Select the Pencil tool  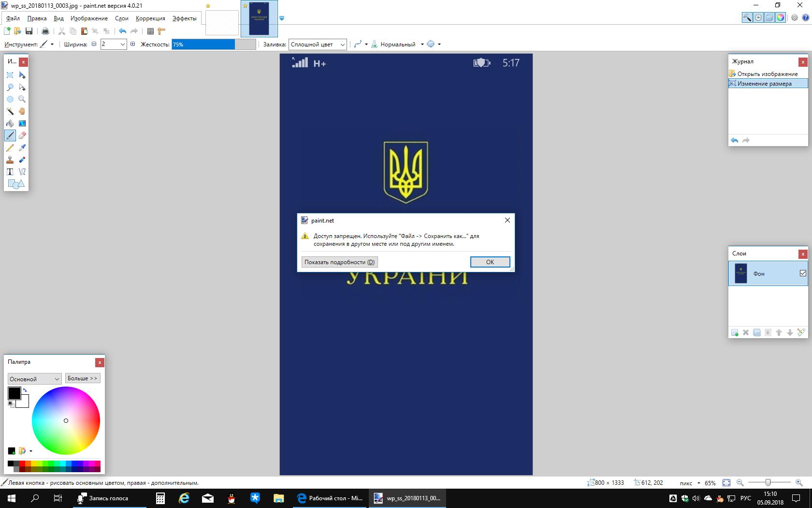click(10, 148)
